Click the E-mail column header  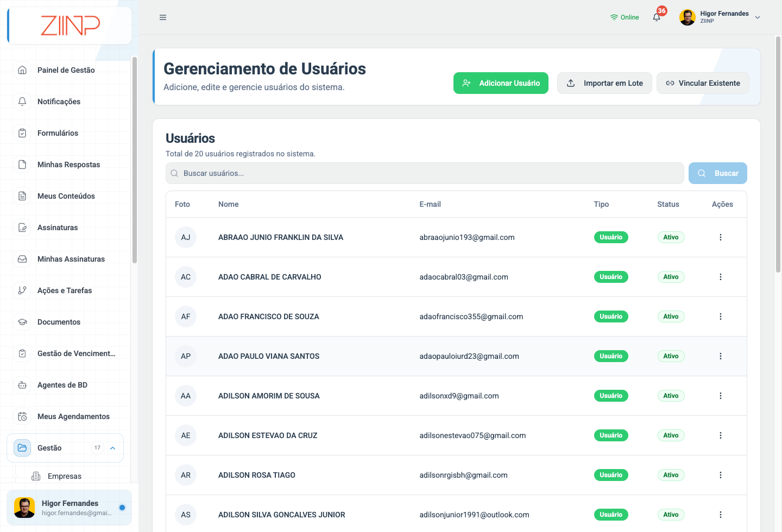pos(430,204)
